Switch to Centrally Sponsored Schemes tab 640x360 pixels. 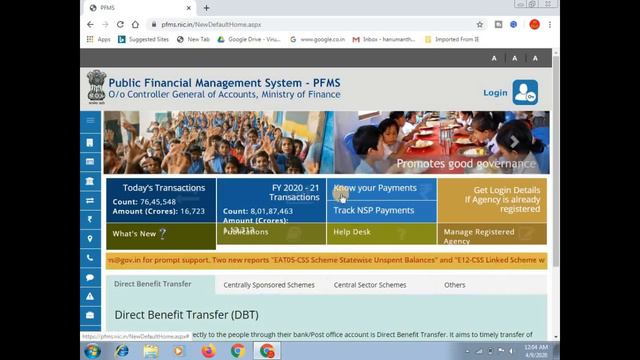269,285
